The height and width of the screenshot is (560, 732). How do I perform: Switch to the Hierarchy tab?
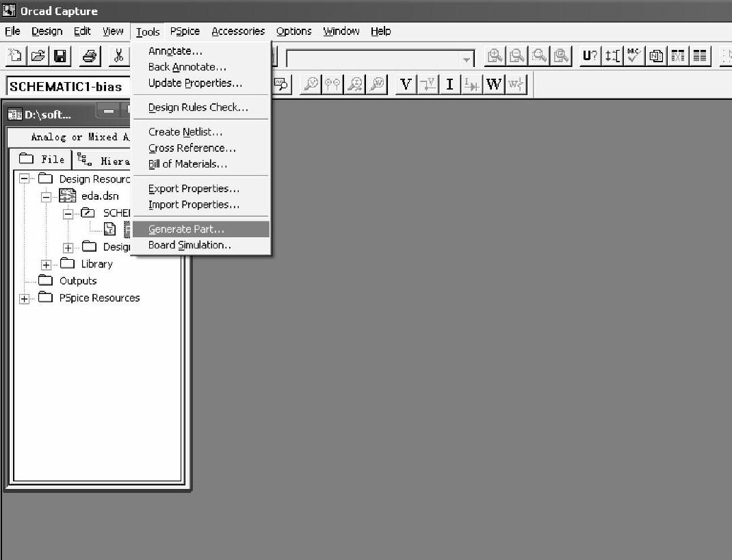(x=103, y=160)
